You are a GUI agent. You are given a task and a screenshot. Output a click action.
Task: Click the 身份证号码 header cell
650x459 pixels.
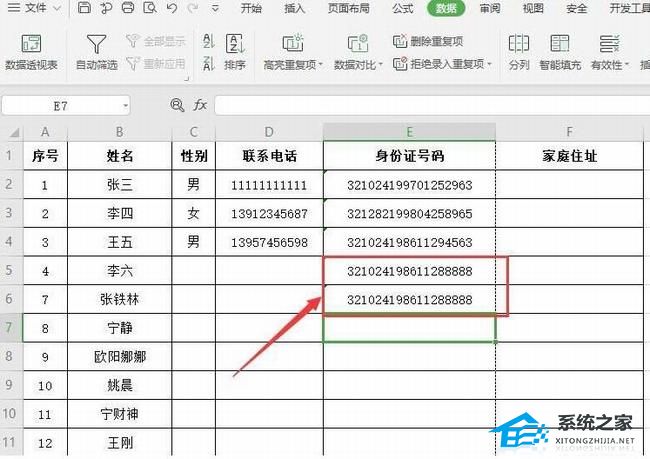pyautogui.click(x=409, y=156)
